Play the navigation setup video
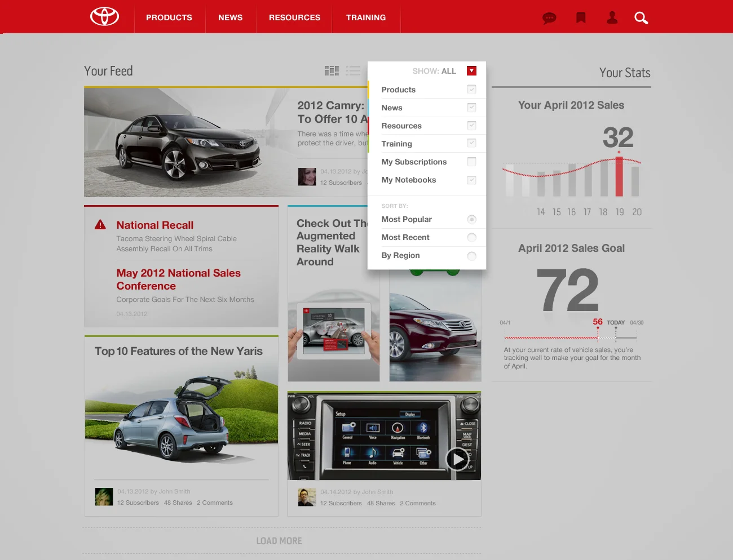733x560 pixels. [457, 459]
